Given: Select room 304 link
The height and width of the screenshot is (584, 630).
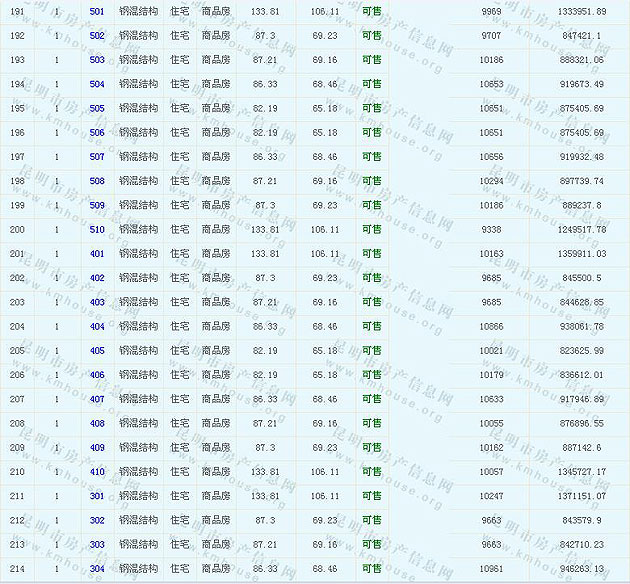Looking at the screenshot, I should [x=96, y=569].
